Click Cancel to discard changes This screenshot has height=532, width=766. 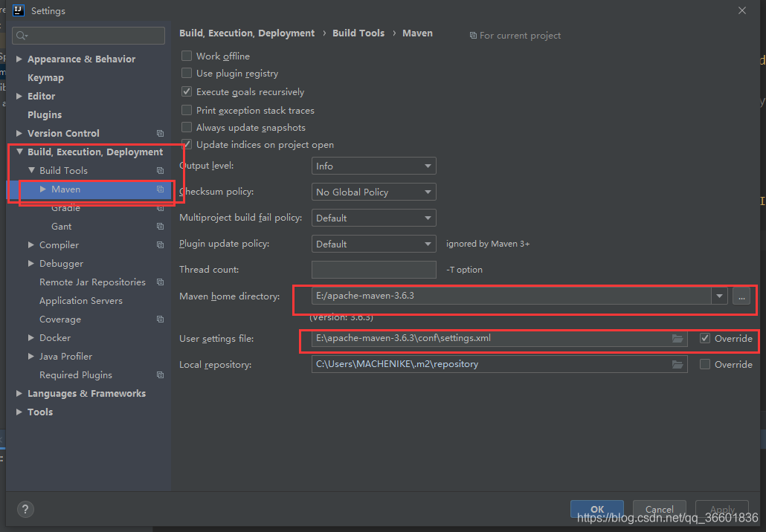pos(660,509)
